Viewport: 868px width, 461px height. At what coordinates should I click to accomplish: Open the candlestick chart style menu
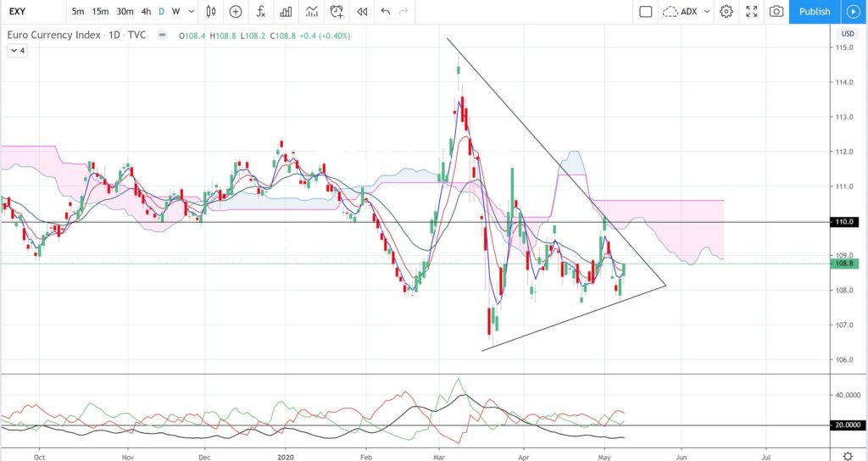(x=211, y=11)
